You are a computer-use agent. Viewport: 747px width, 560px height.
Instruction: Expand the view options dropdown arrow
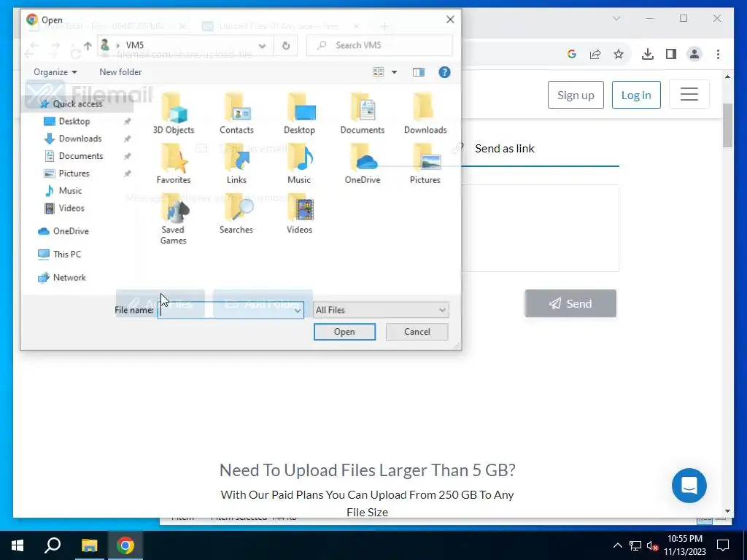394,72
